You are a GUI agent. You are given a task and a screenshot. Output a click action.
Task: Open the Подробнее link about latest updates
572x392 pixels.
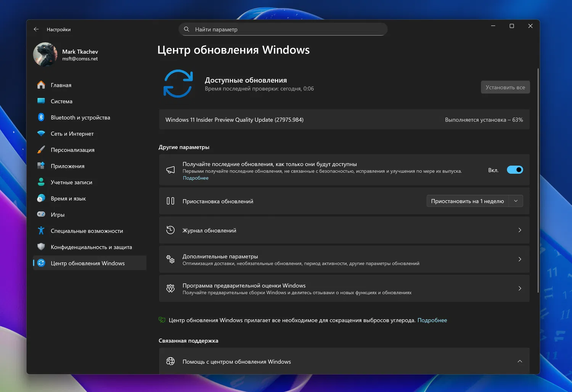[195, 178]
